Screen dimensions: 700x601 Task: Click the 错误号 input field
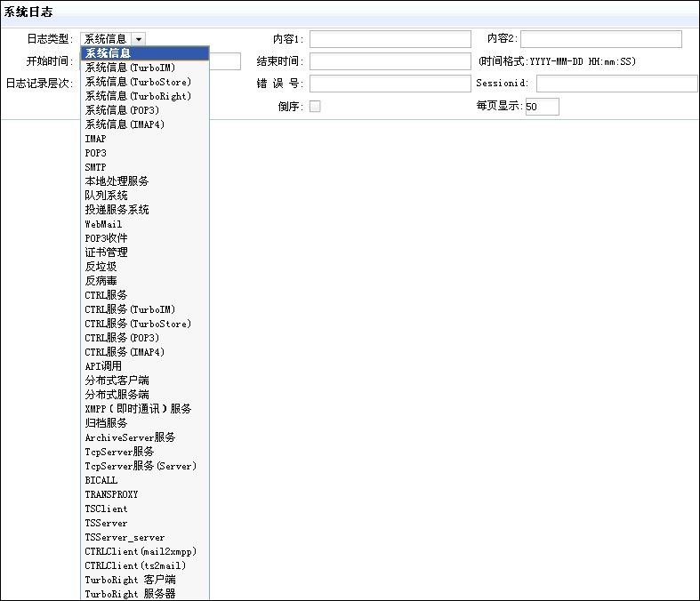pos(390,84)
